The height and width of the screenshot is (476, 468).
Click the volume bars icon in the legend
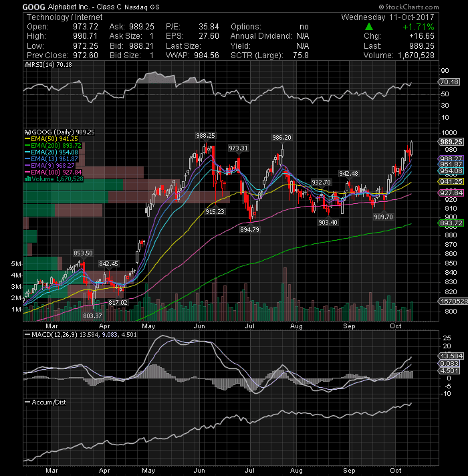(27, 178)
